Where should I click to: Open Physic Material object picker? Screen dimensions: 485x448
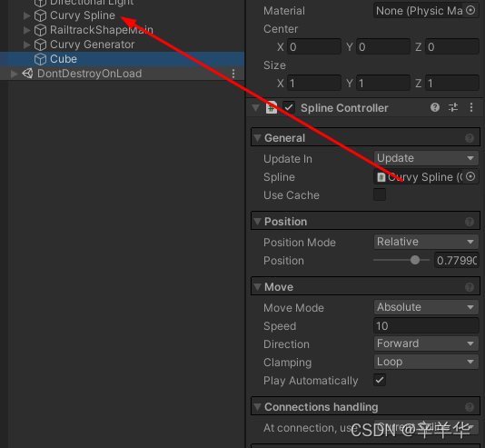[470, 11]
